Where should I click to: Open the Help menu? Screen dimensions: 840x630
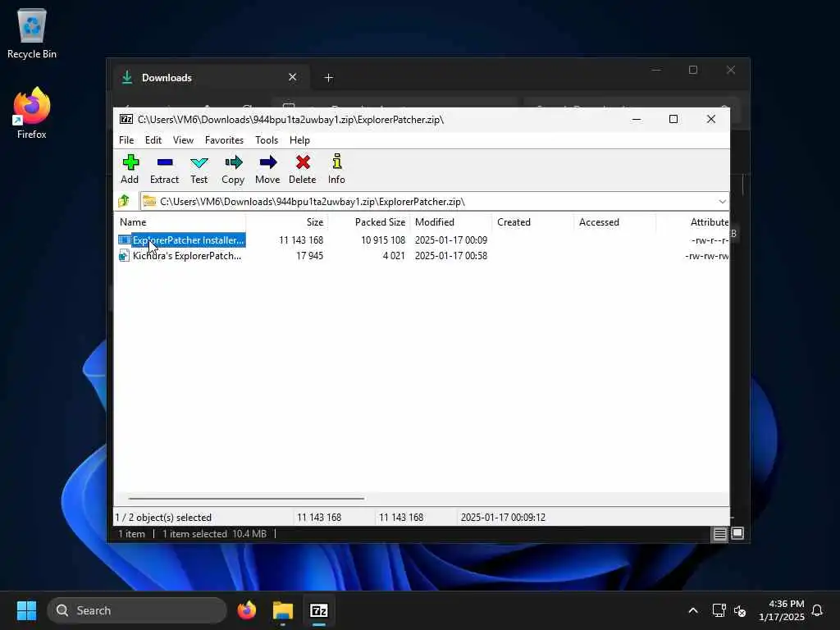coord(299,139)
